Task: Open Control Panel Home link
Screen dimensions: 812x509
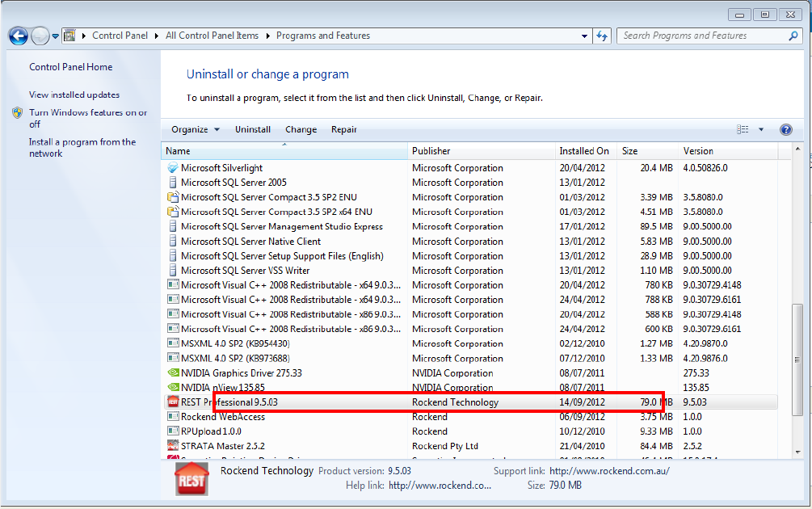Action: tap(70, 67)
